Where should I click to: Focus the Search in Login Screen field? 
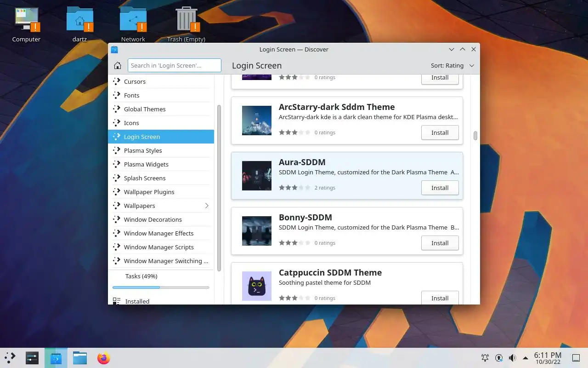[x=175, y=65]
